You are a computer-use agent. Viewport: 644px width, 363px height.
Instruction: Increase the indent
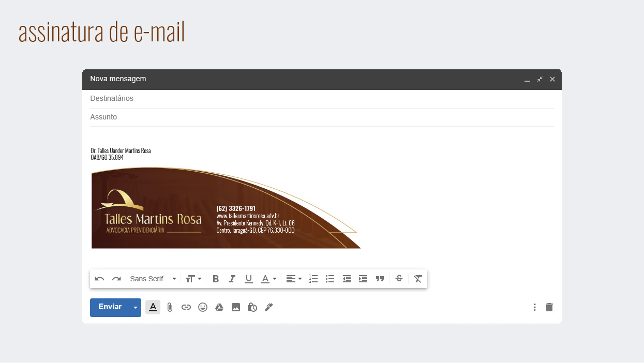coord(363,279)
